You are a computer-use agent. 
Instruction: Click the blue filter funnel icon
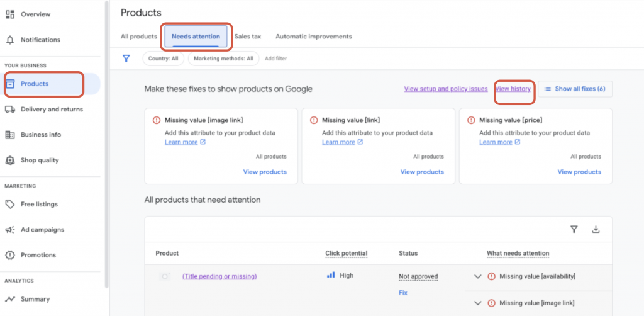(x=126, y=59)
